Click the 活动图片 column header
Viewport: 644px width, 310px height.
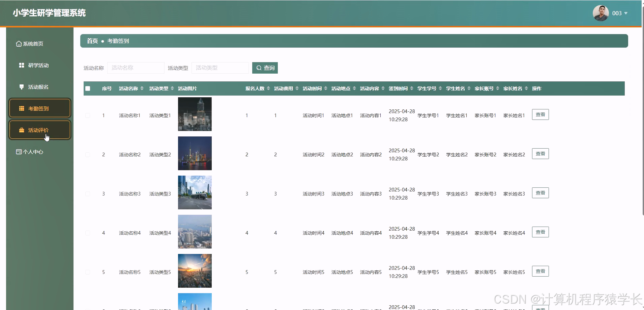pos(187,88)
